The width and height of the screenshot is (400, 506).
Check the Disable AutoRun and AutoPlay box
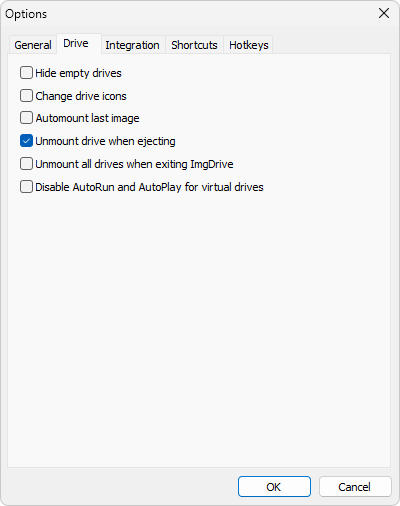tap(26, 187)
